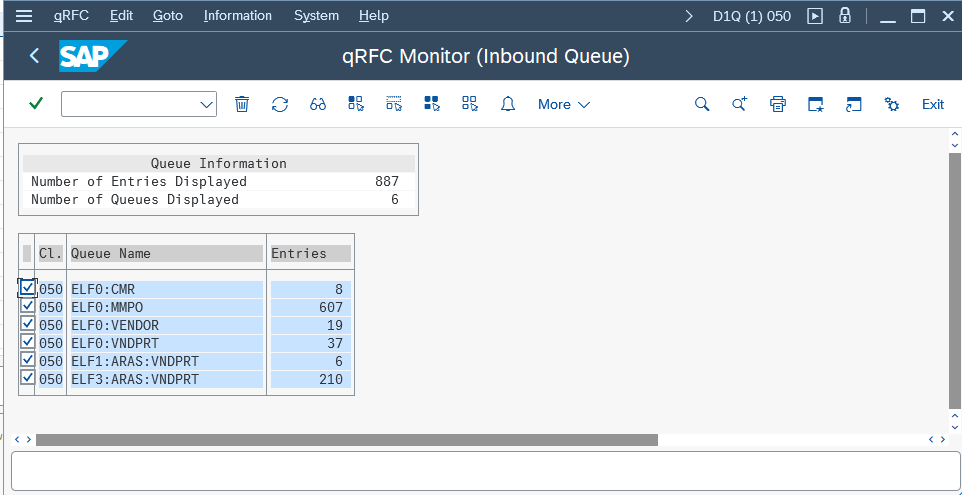
Task: Open the Information menu
Action: (237, 16)
